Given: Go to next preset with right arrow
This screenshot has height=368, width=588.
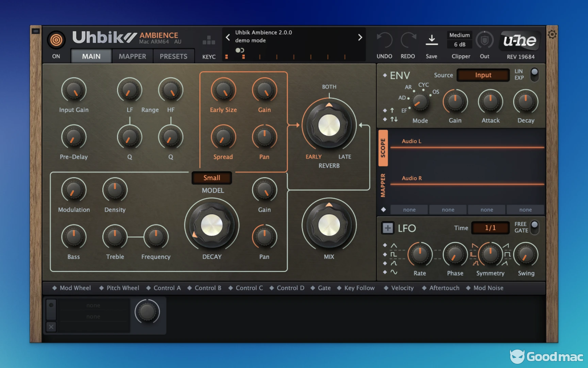Looking at the screenshot, I should pyautogui.click(x=360, y=38).
